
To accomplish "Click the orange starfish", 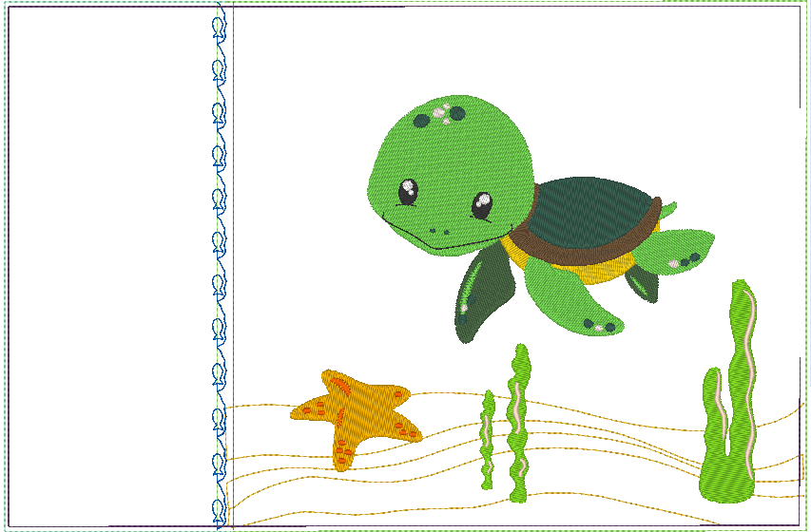I will 357,410.
